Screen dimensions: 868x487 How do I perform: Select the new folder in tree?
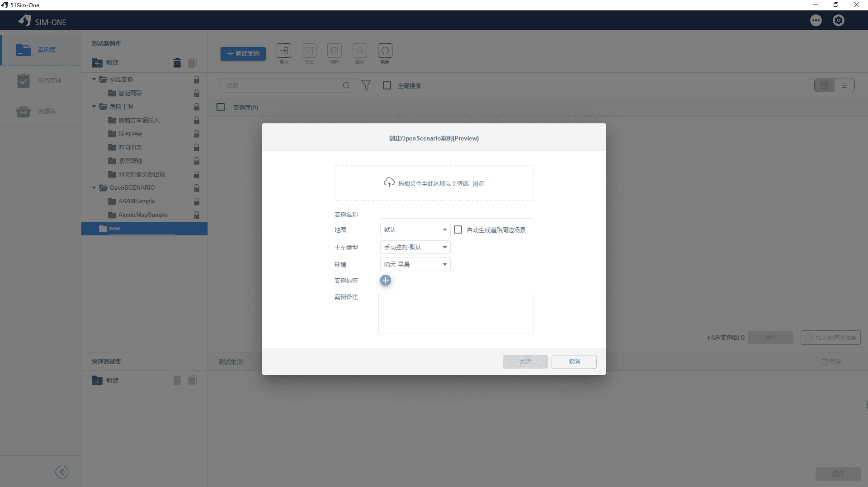pyautogui.click(x=144, y=229)
